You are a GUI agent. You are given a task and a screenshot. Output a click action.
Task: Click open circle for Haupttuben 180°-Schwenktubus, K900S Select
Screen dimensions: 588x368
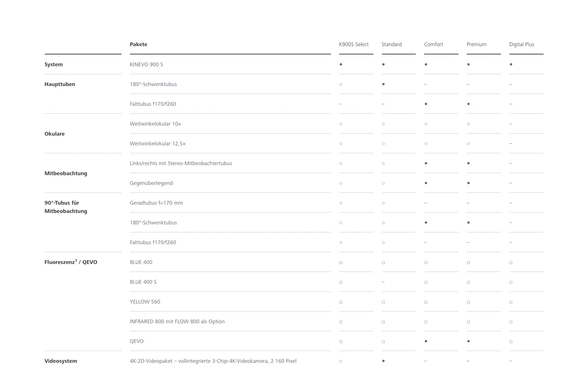pyautogui.click(x=341, y=84)
